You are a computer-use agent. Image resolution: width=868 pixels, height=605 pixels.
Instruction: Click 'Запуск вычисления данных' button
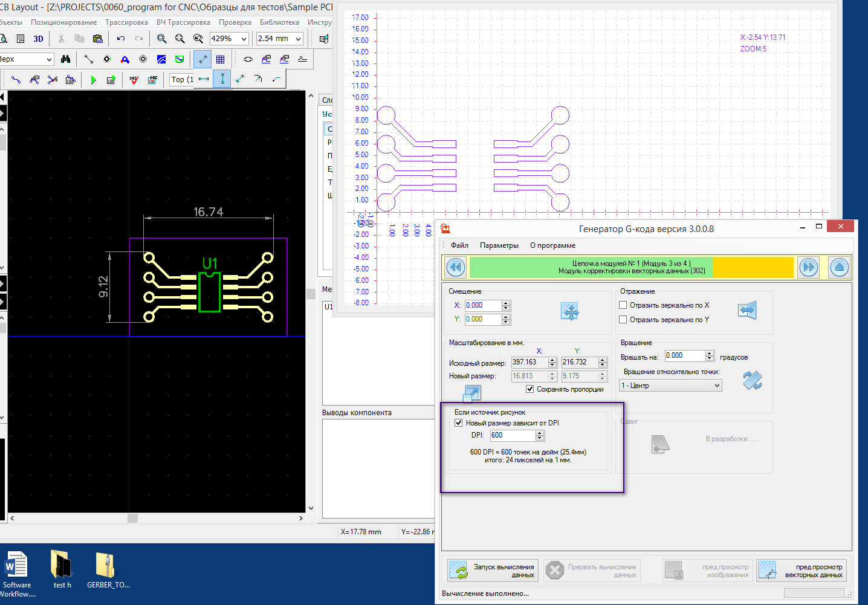[x=493, y=571]
